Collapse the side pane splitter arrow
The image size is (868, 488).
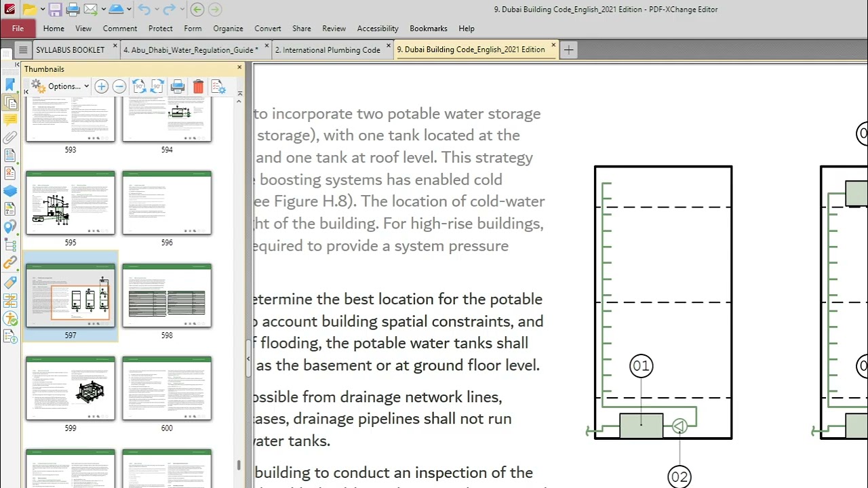(x=248, y=359)
